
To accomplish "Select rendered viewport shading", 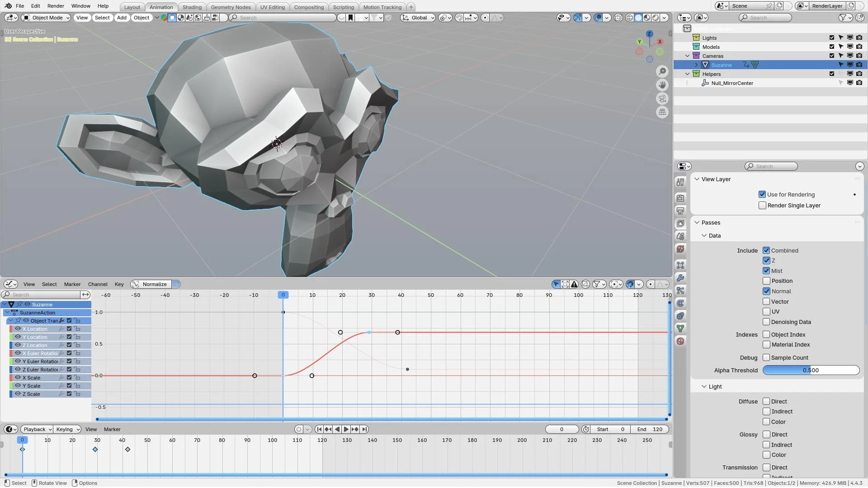I will (x=656, y=18).
